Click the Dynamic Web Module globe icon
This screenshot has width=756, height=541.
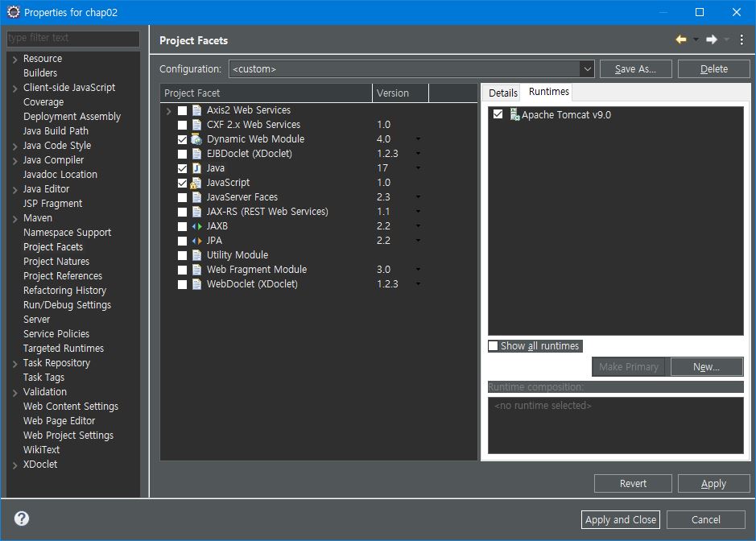(x=196, y=139)
